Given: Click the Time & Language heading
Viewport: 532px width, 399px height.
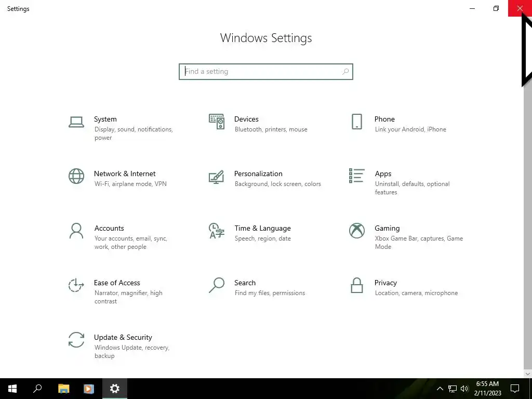Looking at the screenshot, I should pyautogui.click(x=262, y=229).
